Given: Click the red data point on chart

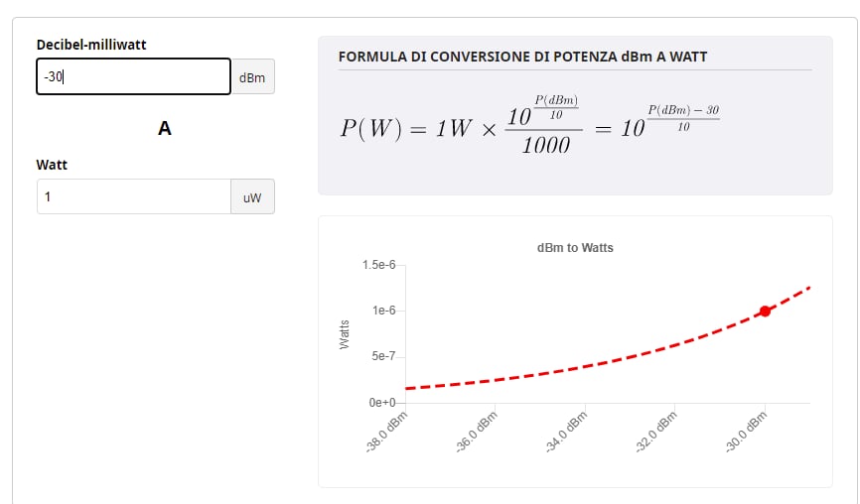Looking at the screenshot, I should (765, 312).
